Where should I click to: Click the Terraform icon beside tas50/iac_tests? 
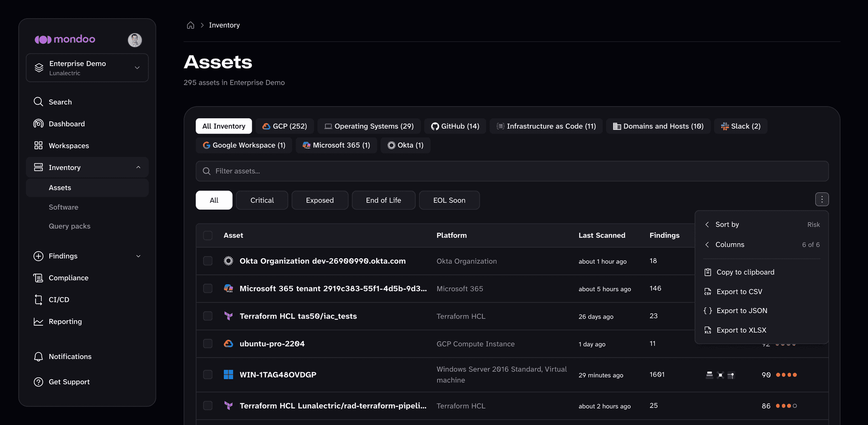click(x=228, y=316)
